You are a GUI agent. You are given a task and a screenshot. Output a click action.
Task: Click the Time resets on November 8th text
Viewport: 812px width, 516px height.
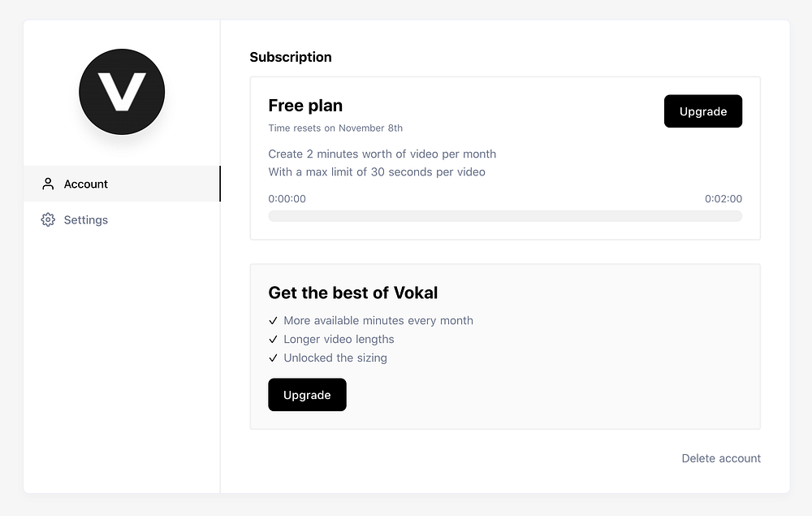point(335,128)
